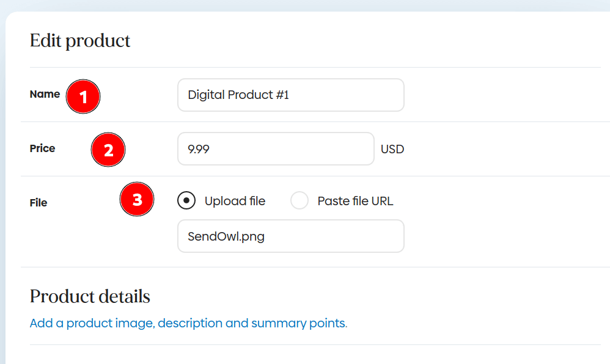Screen dimensions: 610x364
Task: Click the 'Product details' section heading
Action: (90, 297)
